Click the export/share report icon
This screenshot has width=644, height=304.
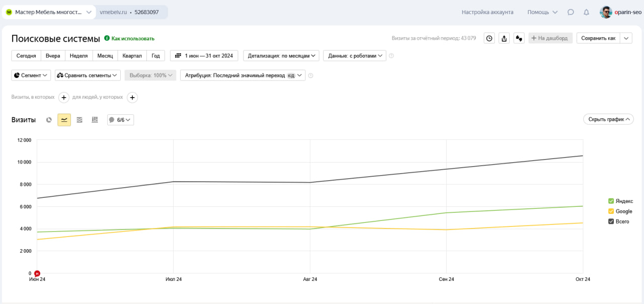point(504,38)
